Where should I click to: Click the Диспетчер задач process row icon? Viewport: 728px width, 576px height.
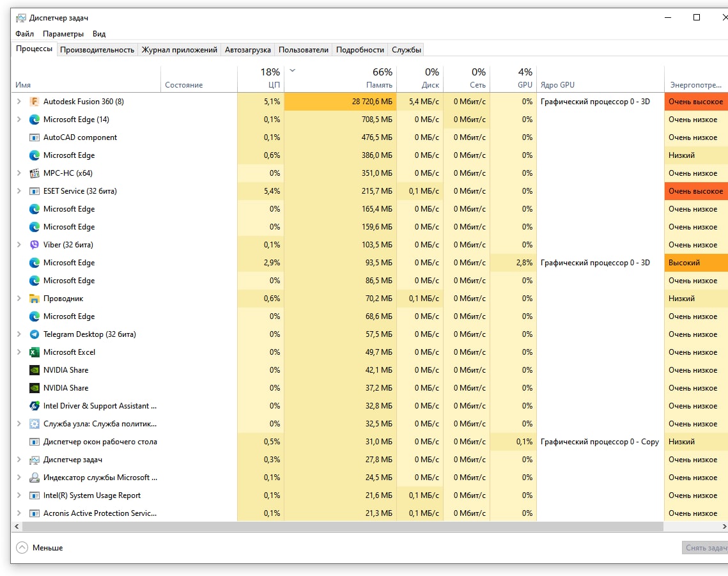coord(35,460)
